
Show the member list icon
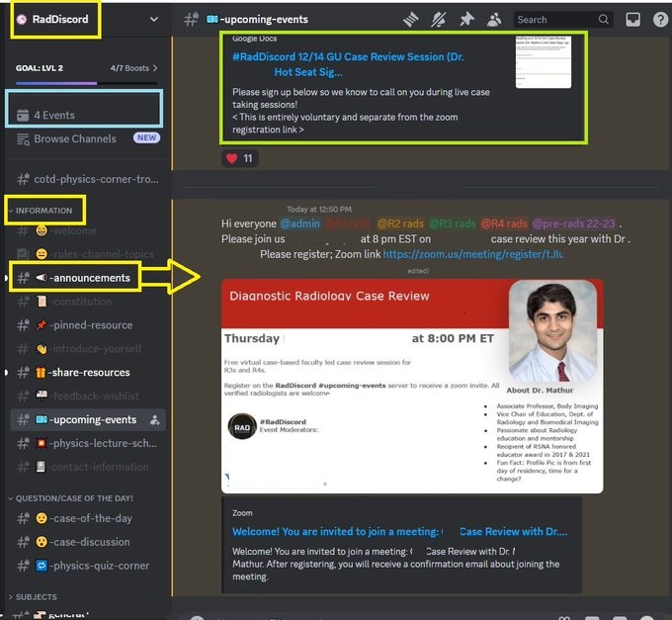tap(494, 20)
